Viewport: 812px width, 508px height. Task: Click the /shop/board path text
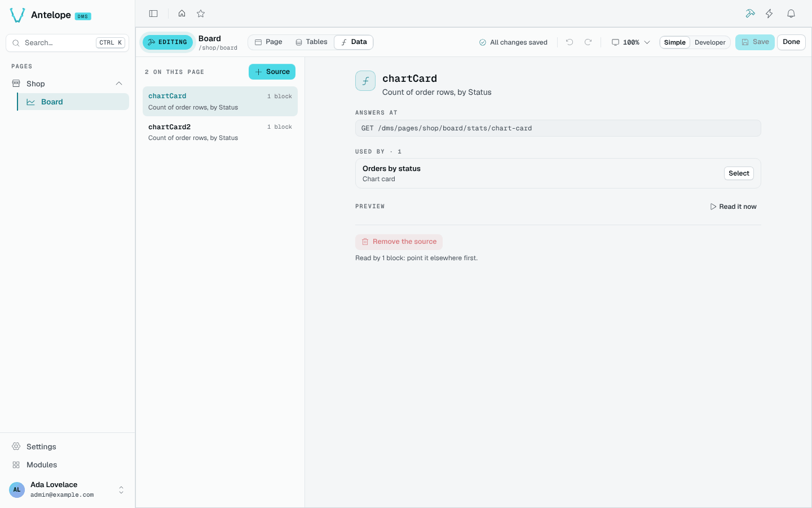click(x=218, y=48)
